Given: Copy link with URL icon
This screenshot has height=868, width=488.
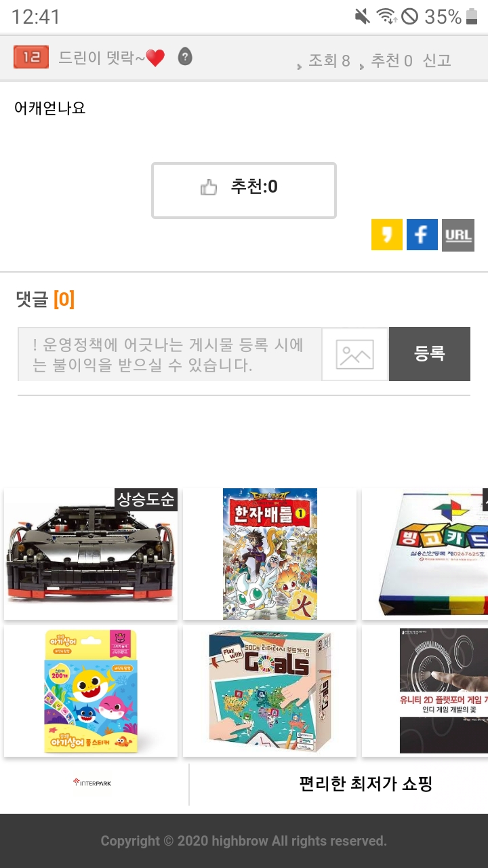Looking at the screenshot, I should click(x=458, y=235).
